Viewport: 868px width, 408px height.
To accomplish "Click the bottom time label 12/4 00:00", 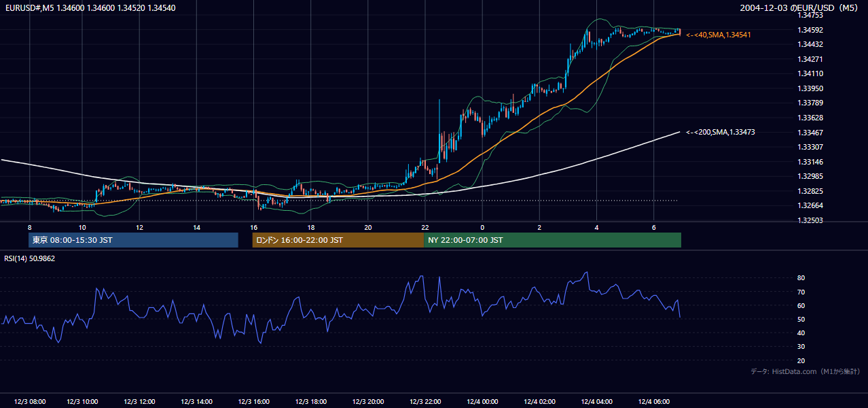I will point(482,401).
